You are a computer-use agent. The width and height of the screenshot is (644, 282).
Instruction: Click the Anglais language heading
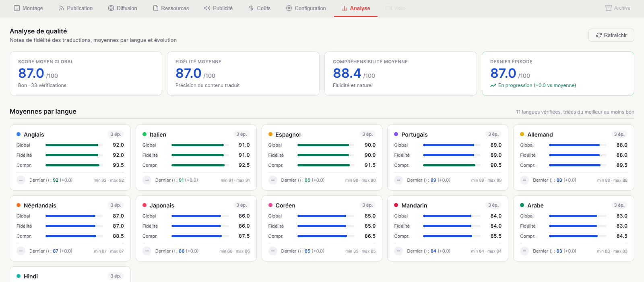[x=34, y=135]
